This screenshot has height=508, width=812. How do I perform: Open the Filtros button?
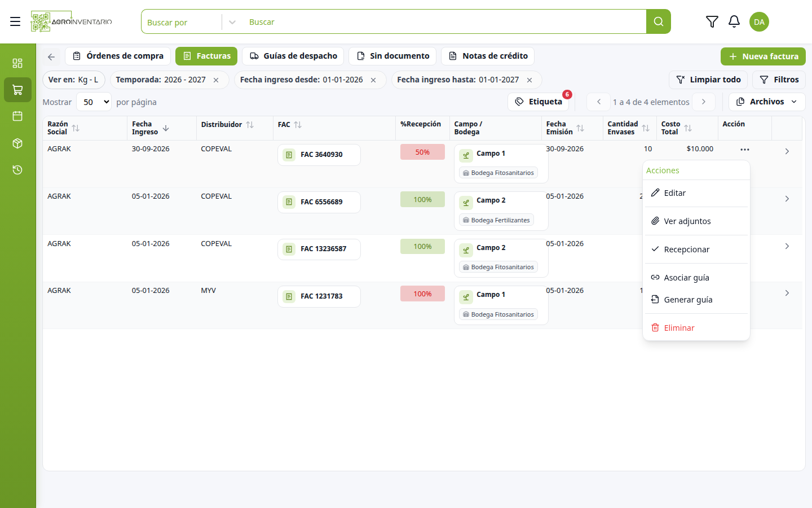click(x=779, y=80)
